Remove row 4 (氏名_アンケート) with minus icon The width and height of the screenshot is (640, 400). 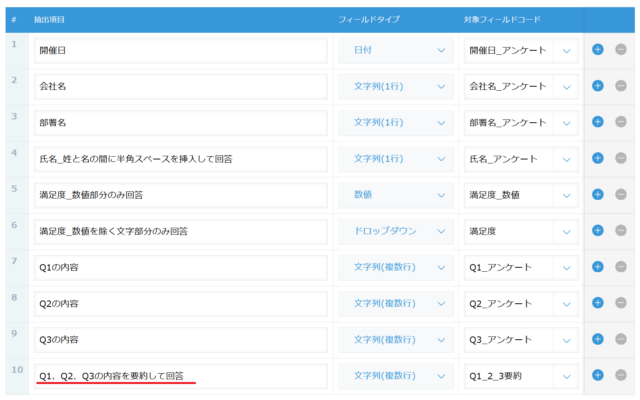pos(621,158)
